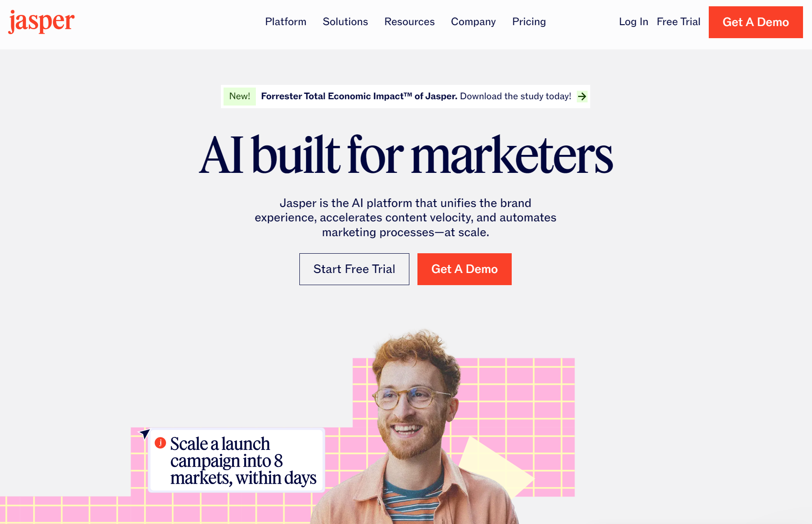The width and height of the screenshot is (812, 524).
Task: Click the AI built for marketers headline
Action: (406, 155)
